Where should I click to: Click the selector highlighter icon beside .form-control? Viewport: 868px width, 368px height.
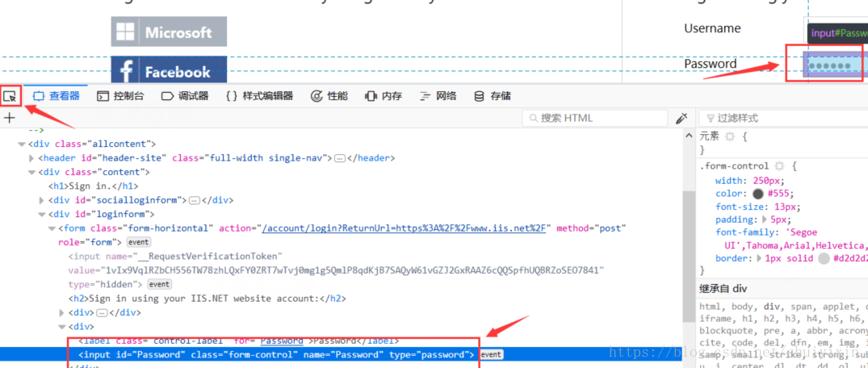click(x=779, y=166)
